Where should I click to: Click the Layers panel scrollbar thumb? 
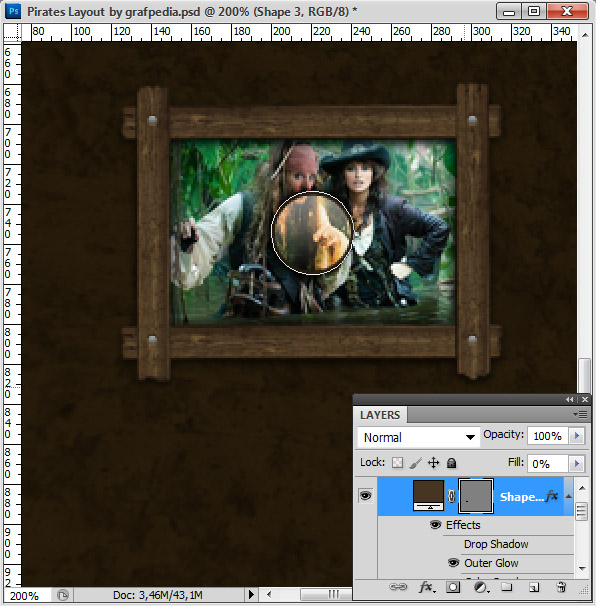pyautogui.click(x=581, y=511)
